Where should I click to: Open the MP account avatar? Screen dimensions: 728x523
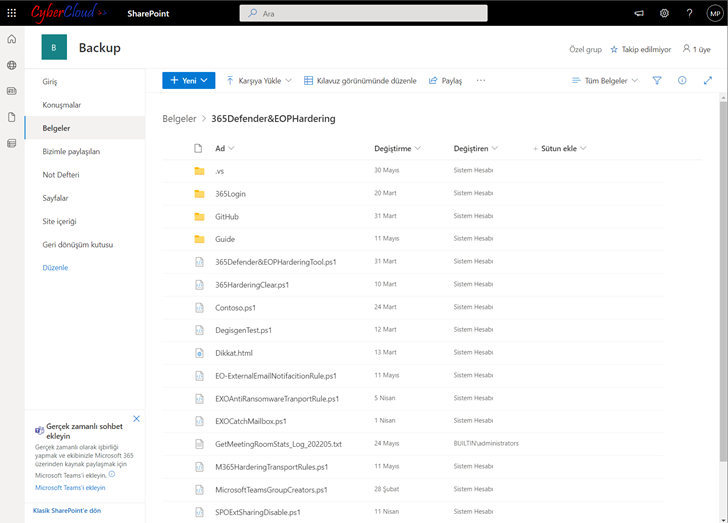[x=715, y=13]
